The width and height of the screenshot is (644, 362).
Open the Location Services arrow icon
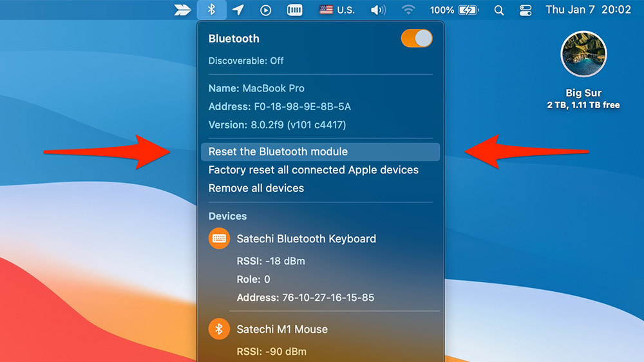coord(238,10)
